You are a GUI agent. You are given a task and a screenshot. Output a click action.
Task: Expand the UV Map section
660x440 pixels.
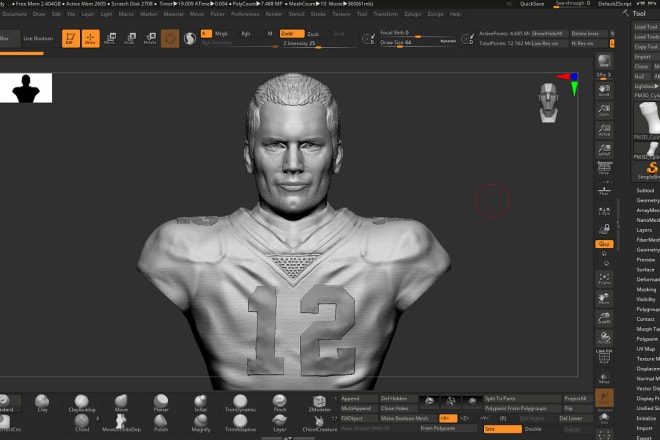(646, 349)
